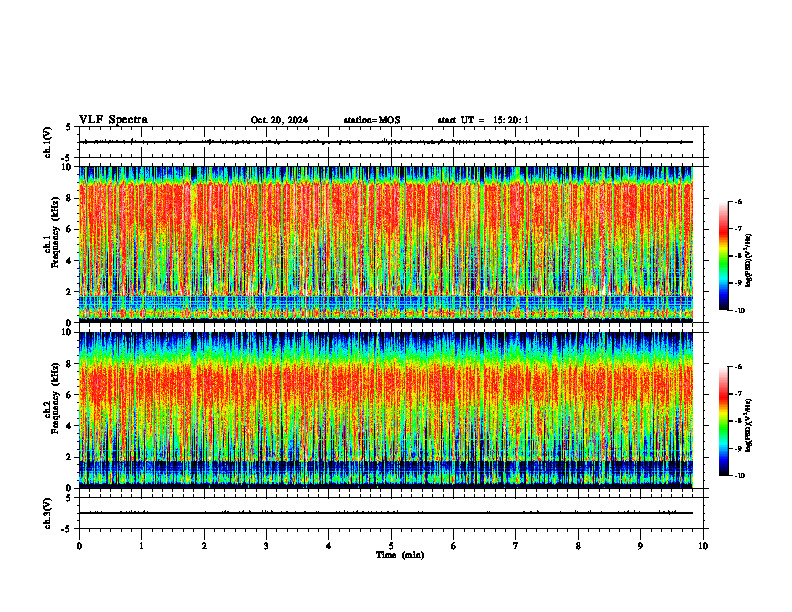Click the "6" kHz tick of ch.2 spectrogram
Image resolution: width=792 pixels, height=612 pixels.
70,395
